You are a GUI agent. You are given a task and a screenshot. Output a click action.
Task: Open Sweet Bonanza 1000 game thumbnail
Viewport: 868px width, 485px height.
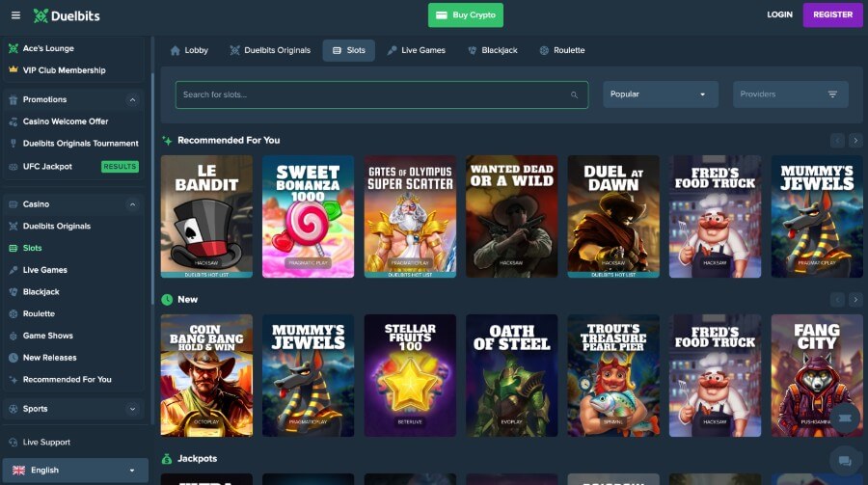tap(308, 217)
